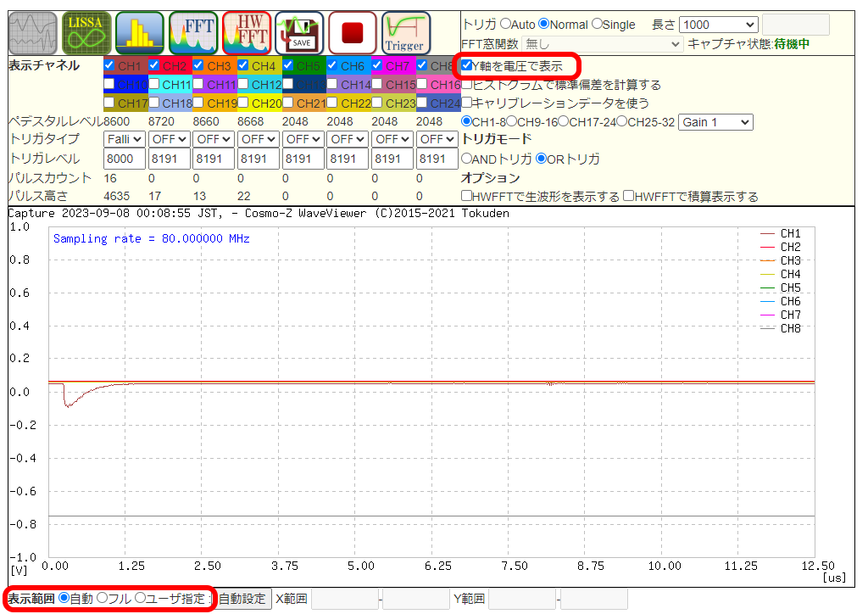Select the ANDトリガ radio button

(x=466, y=159)
